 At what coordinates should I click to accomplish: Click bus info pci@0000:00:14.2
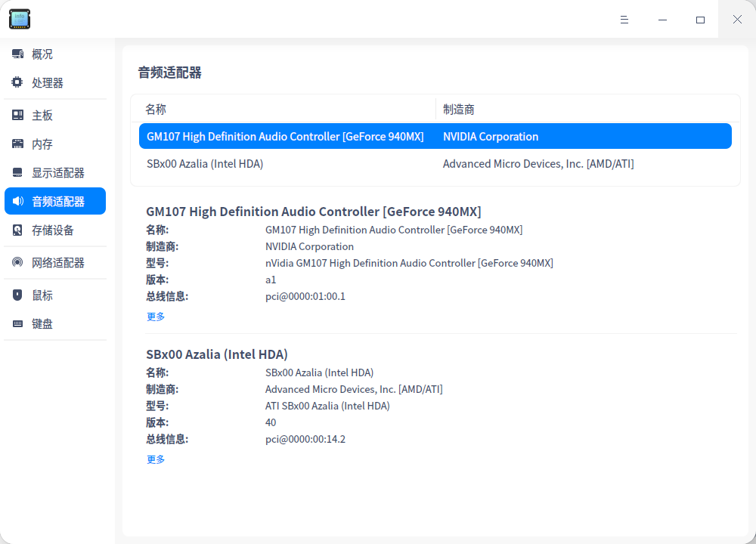(x=305, y=439)
